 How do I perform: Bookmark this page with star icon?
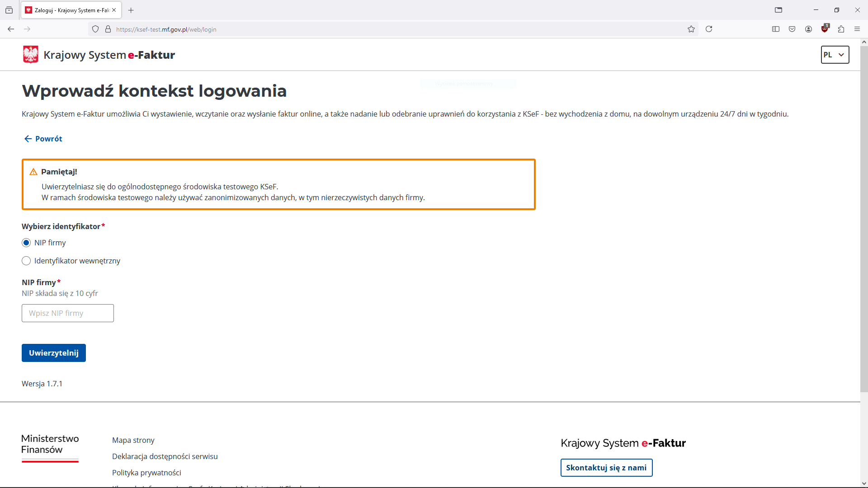(691, 29)
